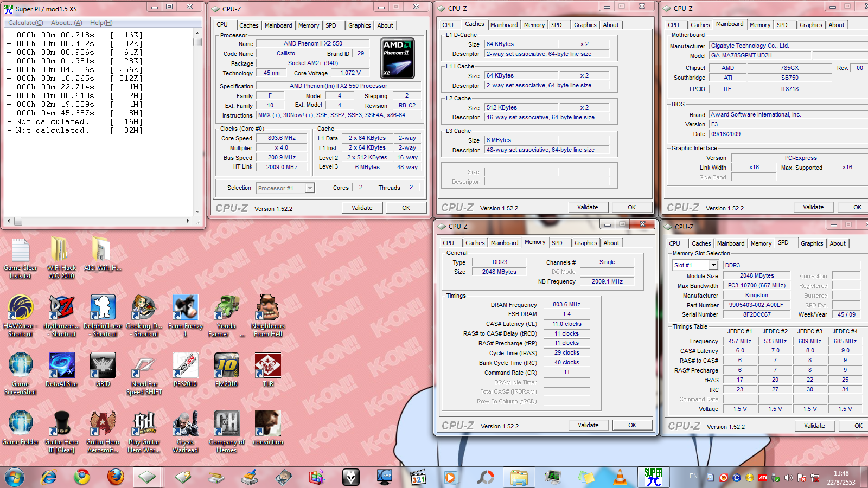868x488 pixels.
Task: Open the Help menu in Super PI
Action: click(101, 23)
